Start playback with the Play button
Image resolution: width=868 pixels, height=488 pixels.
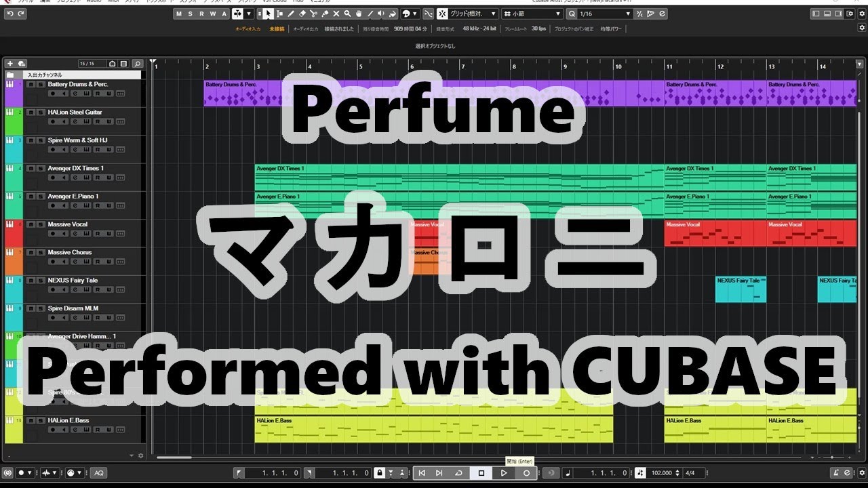pos(503,473)
